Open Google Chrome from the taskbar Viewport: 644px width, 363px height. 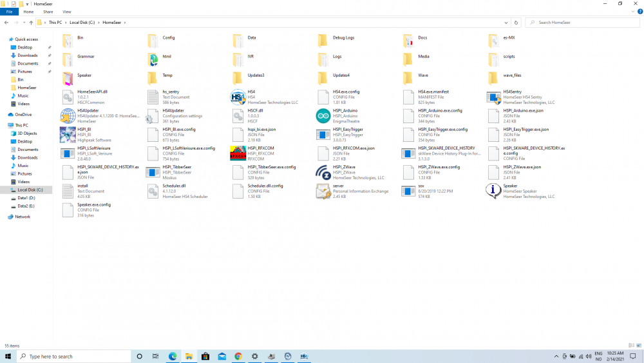click(x=238, y=357)
